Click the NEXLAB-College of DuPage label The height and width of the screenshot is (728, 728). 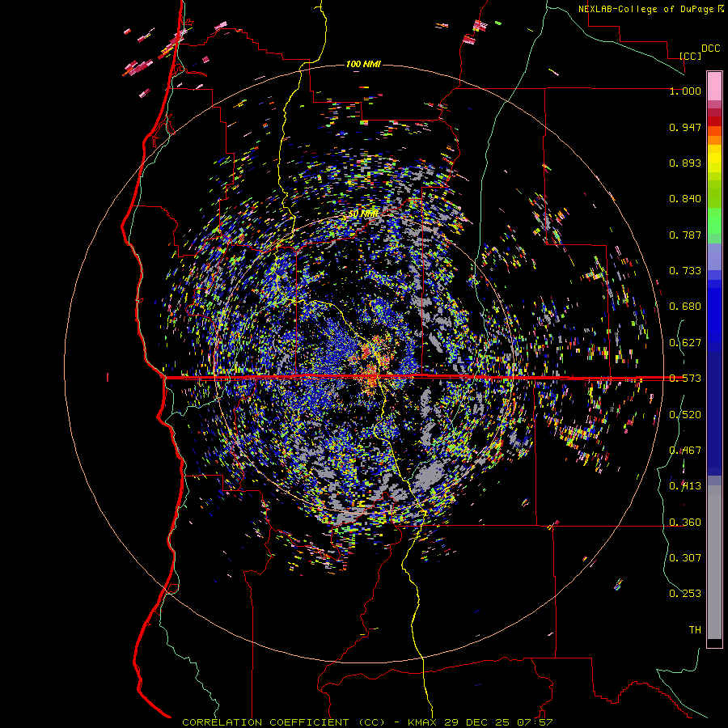(645, 9)
